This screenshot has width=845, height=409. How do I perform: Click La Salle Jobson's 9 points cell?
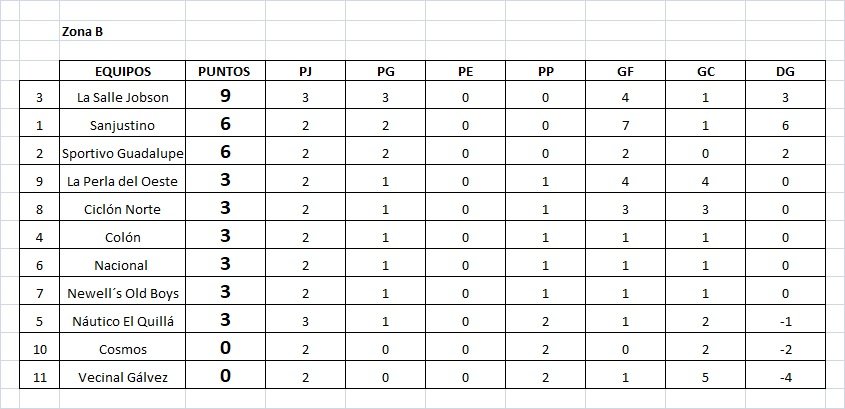tap(224, 98)
